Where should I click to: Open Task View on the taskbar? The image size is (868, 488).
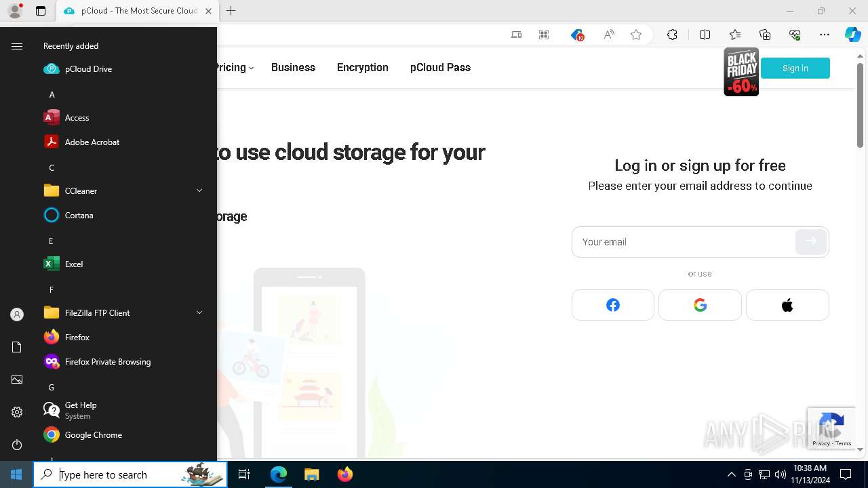244,474
